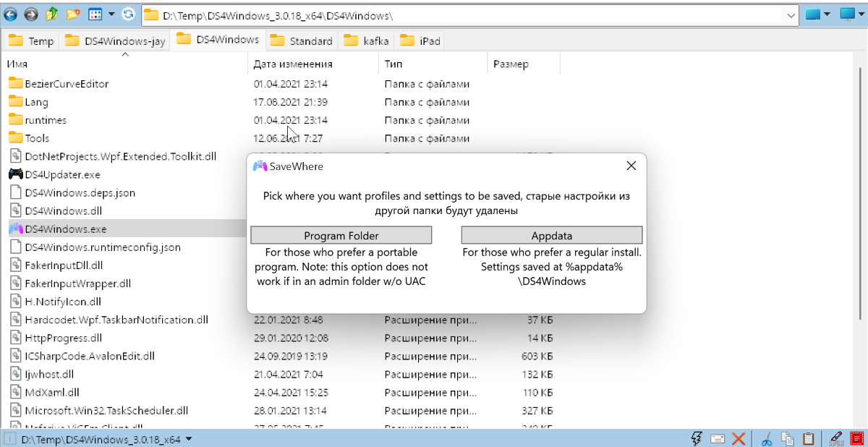The width and height of the screenshot is (868, 447).
Task: Select the DS4Windows.exe file icon
Action: coord(15,229)
